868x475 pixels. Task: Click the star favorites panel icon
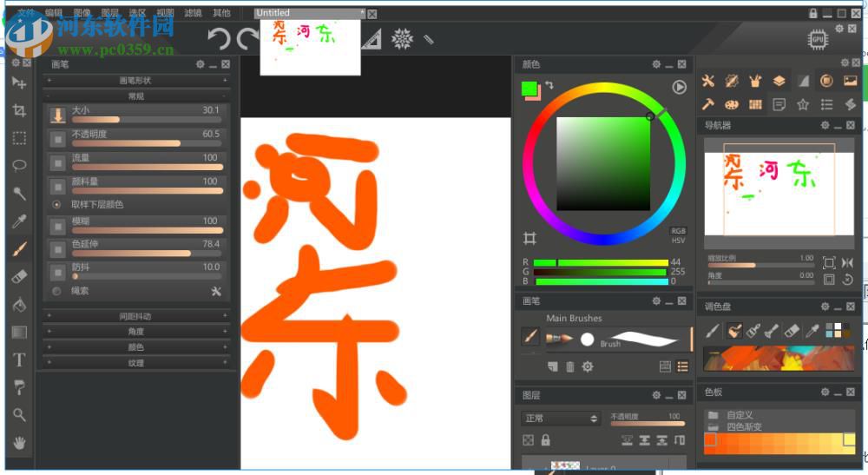pos(803,104)
